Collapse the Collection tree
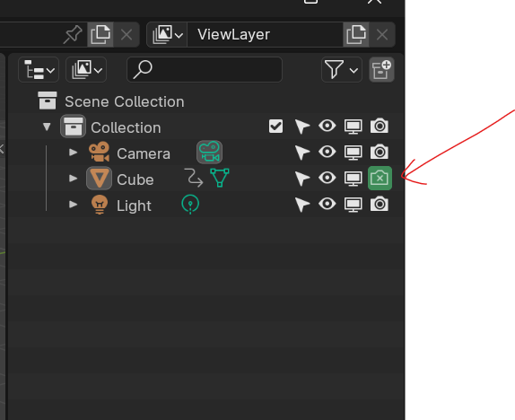 47,127
